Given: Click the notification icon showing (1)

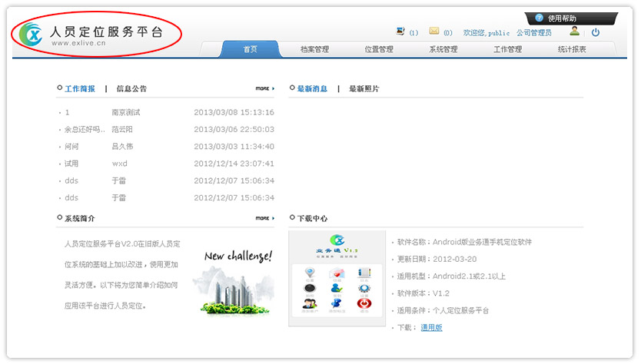Looking at the screenshot, I should tap(400, 31).
